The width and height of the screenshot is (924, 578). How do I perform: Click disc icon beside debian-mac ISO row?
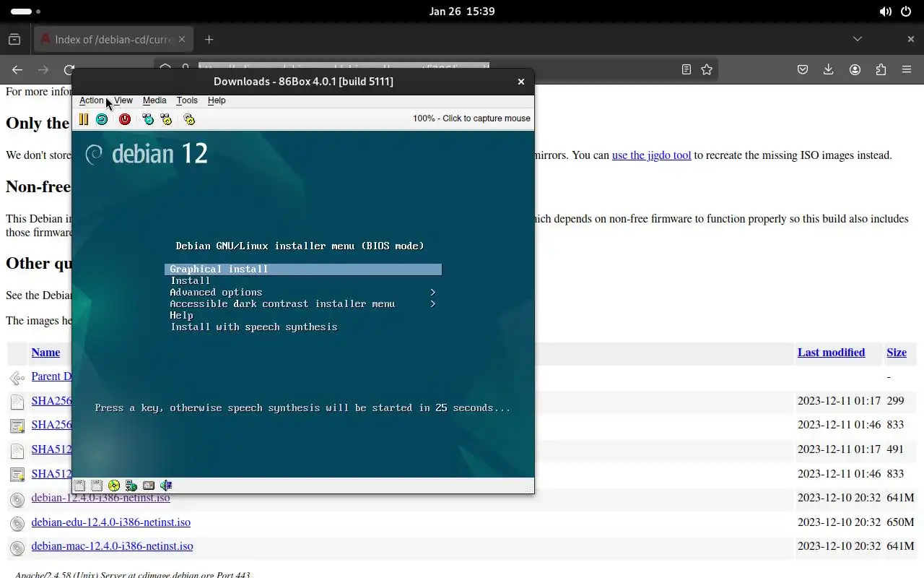tap(17, 548)
